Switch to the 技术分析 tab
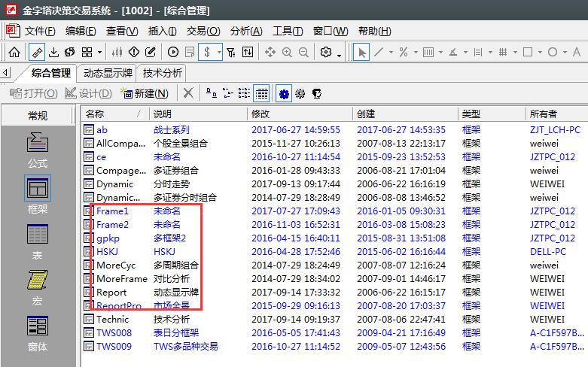Screen dimensions: 588x367 [x=161, y=73]
